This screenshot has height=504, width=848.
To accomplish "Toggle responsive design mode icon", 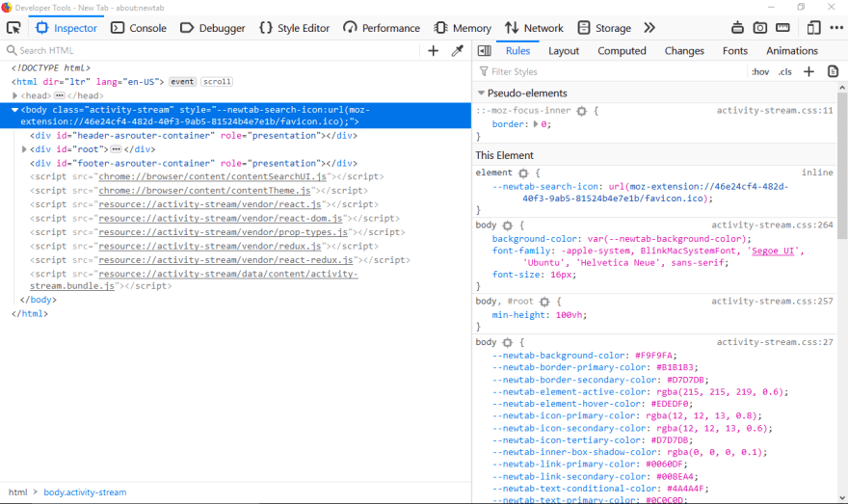I will (813, 28).
